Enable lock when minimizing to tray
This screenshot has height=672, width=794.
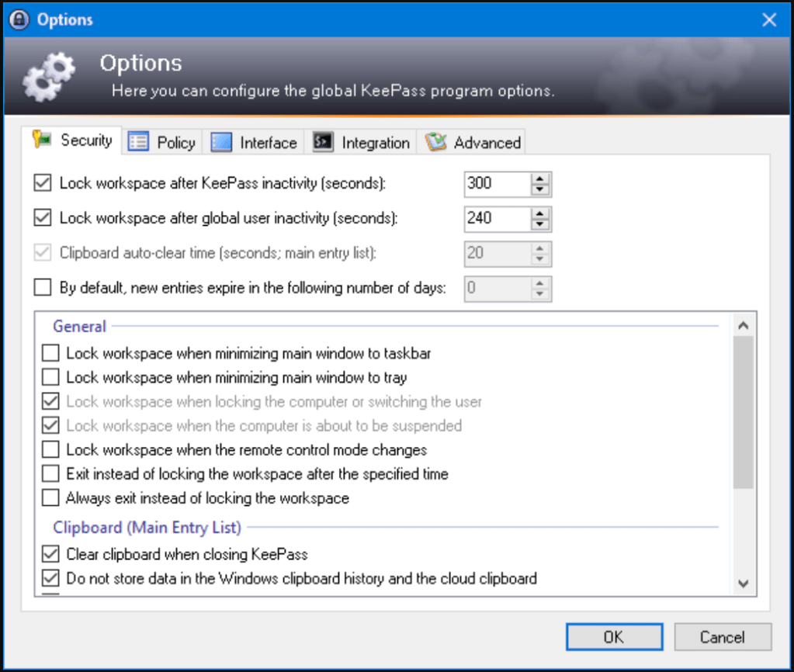pos(50,378)
